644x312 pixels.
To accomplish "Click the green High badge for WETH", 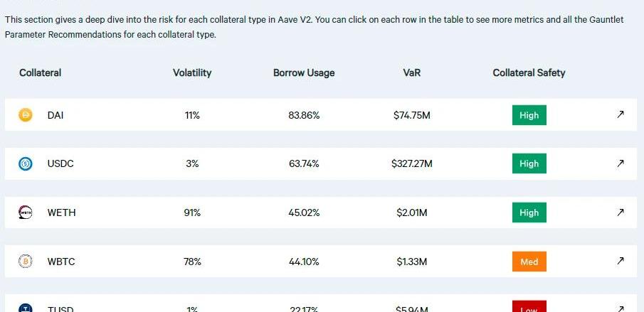I will click(529, 213).
